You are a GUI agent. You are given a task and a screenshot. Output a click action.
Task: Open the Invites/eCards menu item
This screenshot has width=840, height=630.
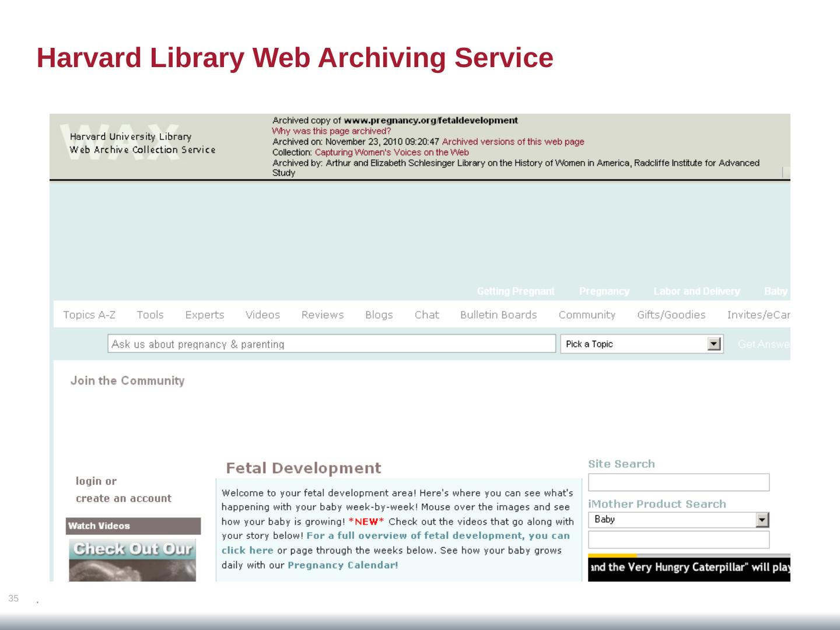pyautogui.click(x=758, y=315)
